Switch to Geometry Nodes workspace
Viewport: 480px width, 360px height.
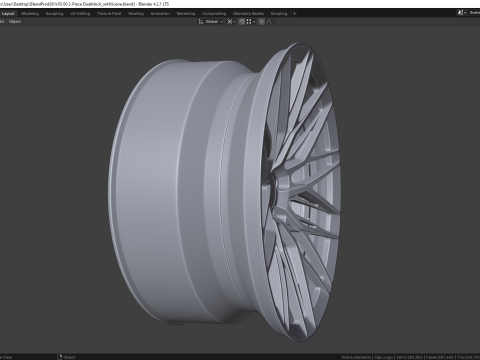click(x=248, y=14)
